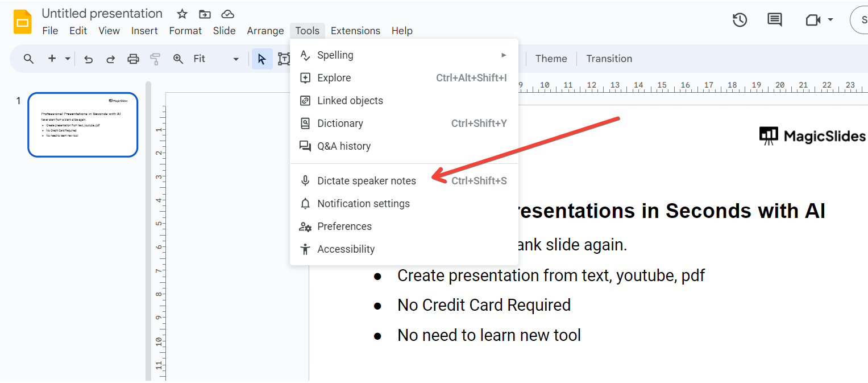Click the redo arrow icon
The image size is (868, 383).
coord(111,59)
